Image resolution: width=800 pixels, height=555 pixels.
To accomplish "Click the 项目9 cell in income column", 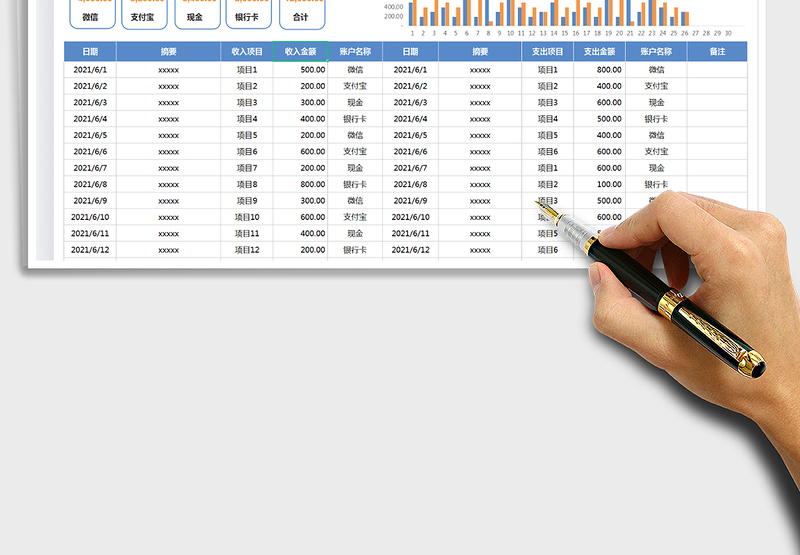I will pyautogui.click(x=246, y=201).
